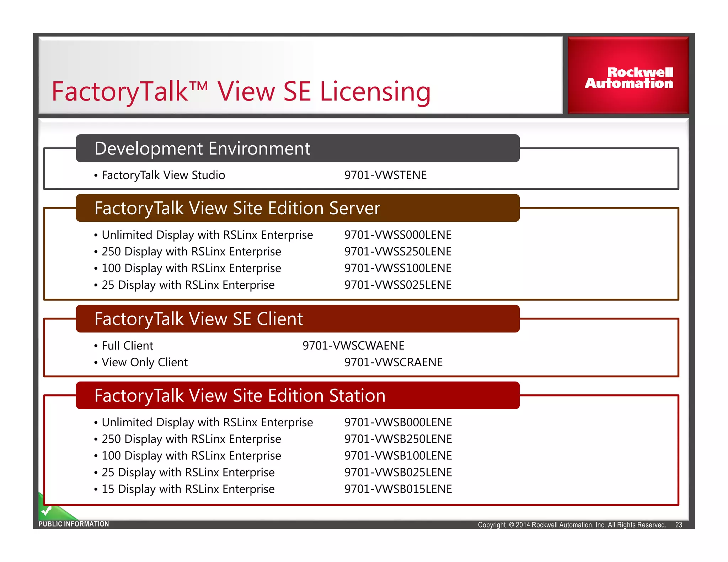
Task: Click slide page number 23
Action: pyautogui.click(x=679, y=525)
